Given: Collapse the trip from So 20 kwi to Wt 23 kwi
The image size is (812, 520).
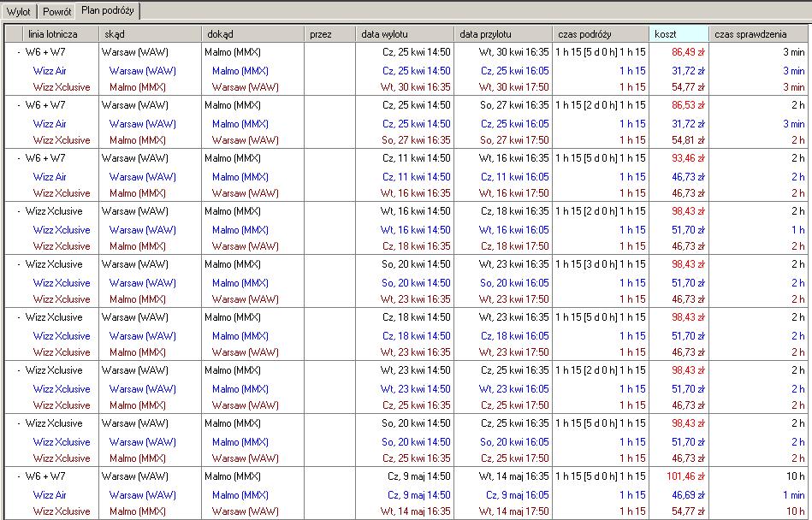Looking at the screenshot, I should [19, 264].
